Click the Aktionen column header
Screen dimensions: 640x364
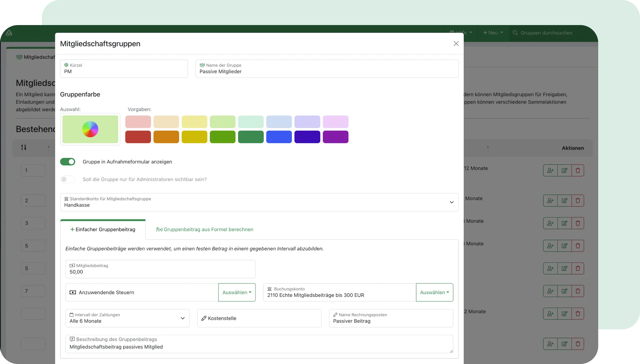573,148
